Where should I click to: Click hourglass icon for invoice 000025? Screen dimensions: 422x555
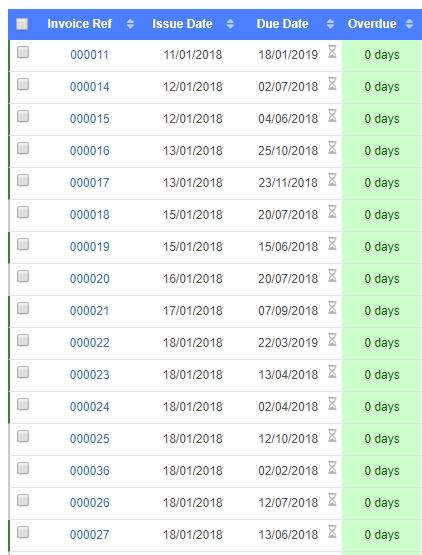(x=332, y=435)
